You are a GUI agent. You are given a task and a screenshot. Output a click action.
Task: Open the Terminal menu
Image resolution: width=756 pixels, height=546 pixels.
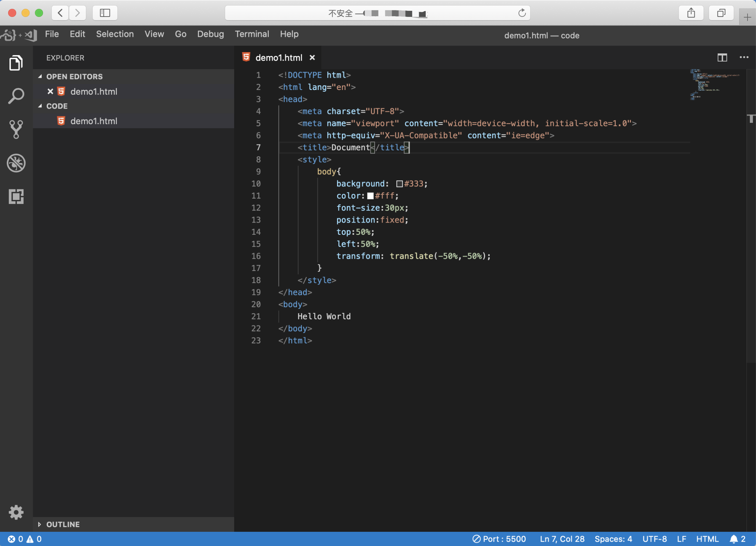[252, 34]
